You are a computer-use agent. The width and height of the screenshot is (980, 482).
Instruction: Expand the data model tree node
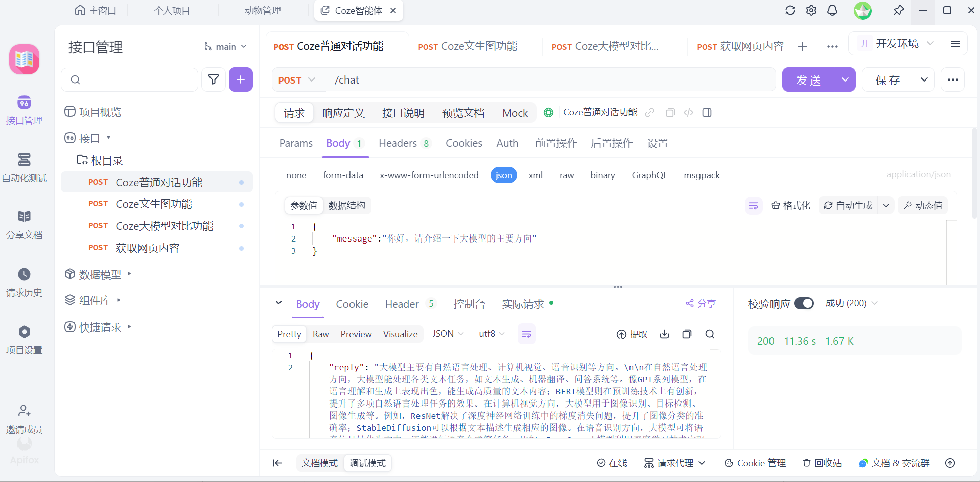click(129, 274)
